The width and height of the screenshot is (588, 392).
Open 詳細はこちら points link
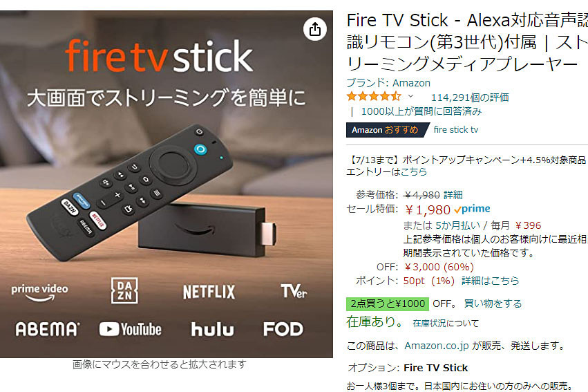(490, 281)
